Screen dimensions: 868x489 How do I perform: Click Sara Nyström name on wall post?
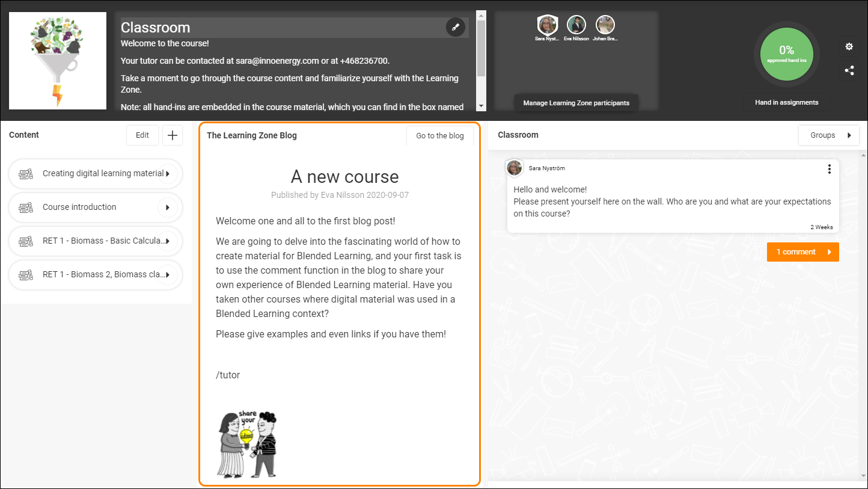click(547, 168)
